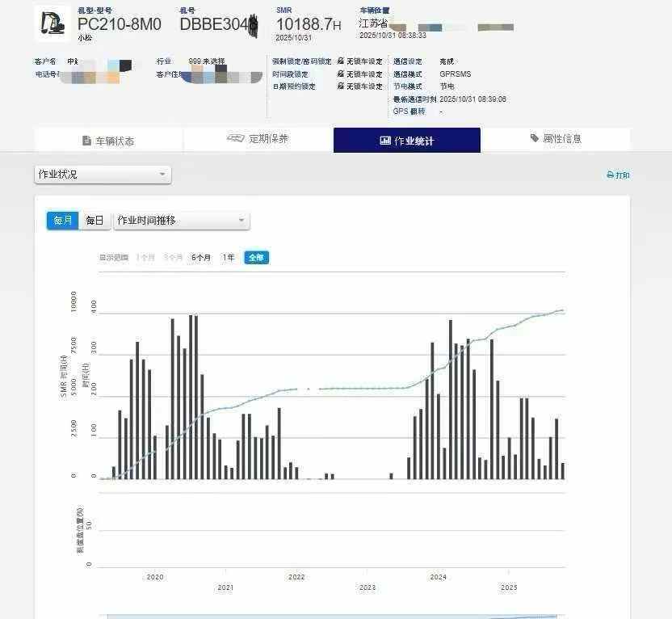
Task: Click the tag icon on 属性信息 tab
Action: [535, 139]
